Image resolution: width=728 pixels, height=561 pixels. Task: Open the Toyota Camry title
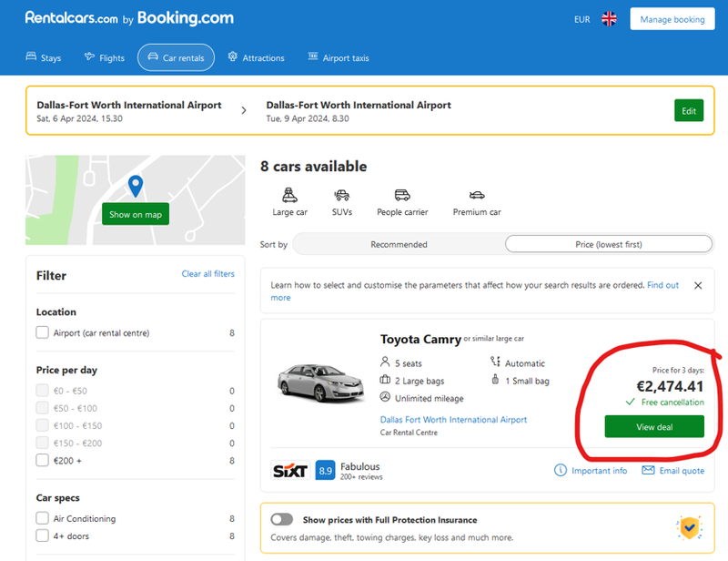tap(420, 340)
